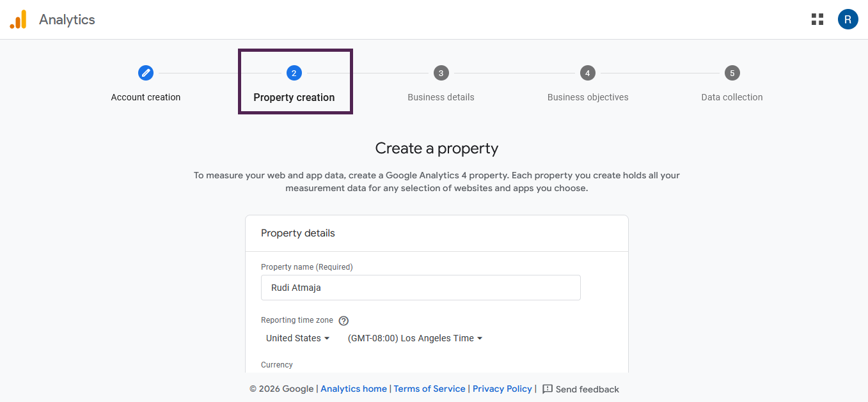Select the Business details step label
The height and width of the screenshot is (402, 868).
coord(441,97)
